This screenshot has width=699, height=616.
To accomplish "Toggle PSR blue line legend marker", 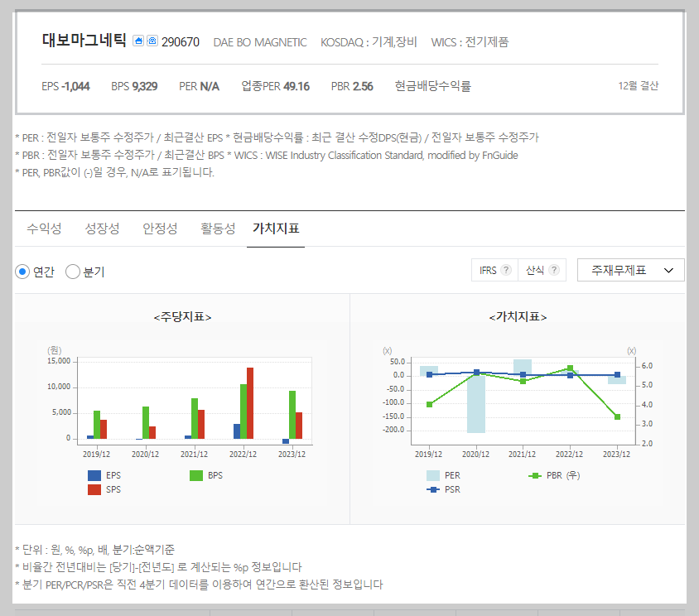I will (x=433, y=490).
